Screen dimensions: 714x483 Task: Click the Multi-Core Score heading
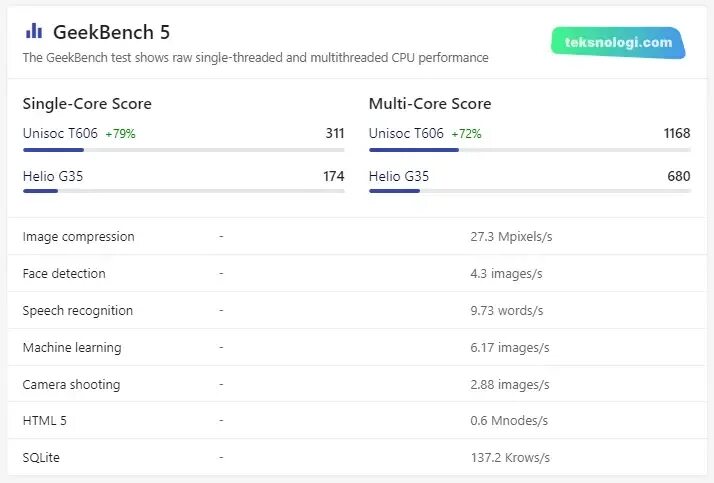[x=430, y=104]
